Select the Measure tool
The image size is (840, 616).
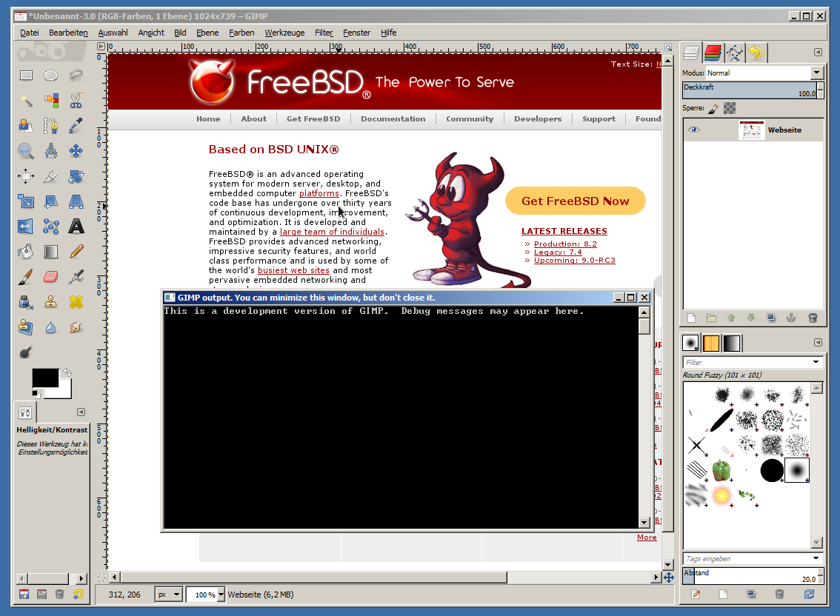[x=51, y=150]
